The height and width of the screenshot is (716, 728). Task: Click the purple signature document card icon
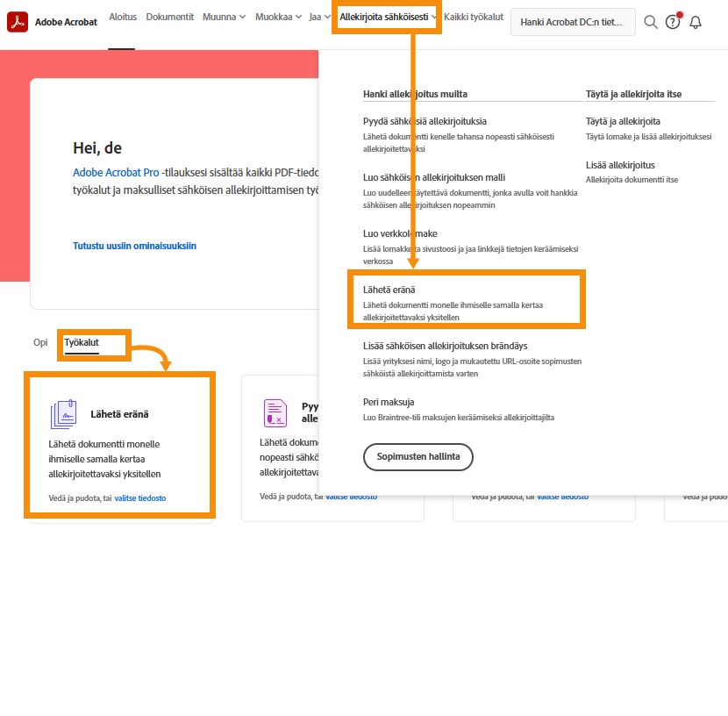[x=275, y=412]
